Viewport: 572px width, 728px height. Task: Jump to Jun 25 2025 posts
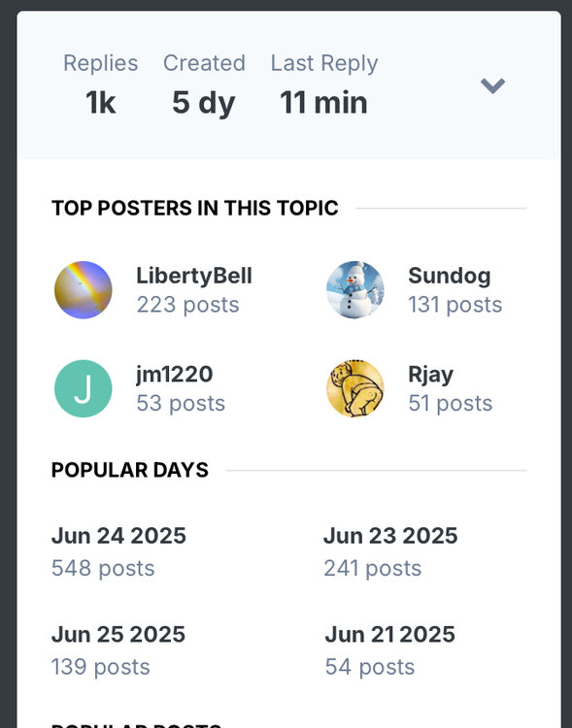click(118, 634)
